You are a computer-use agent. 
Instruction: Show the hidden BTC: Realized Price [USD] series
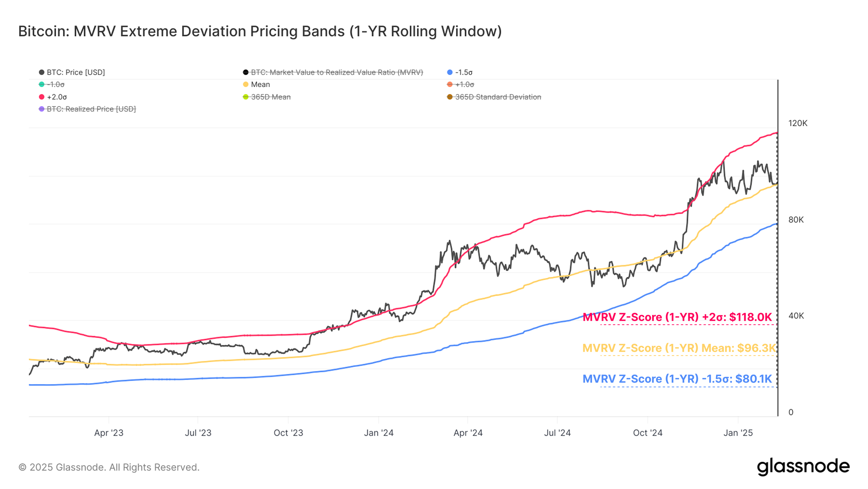(x=90, y=109)
